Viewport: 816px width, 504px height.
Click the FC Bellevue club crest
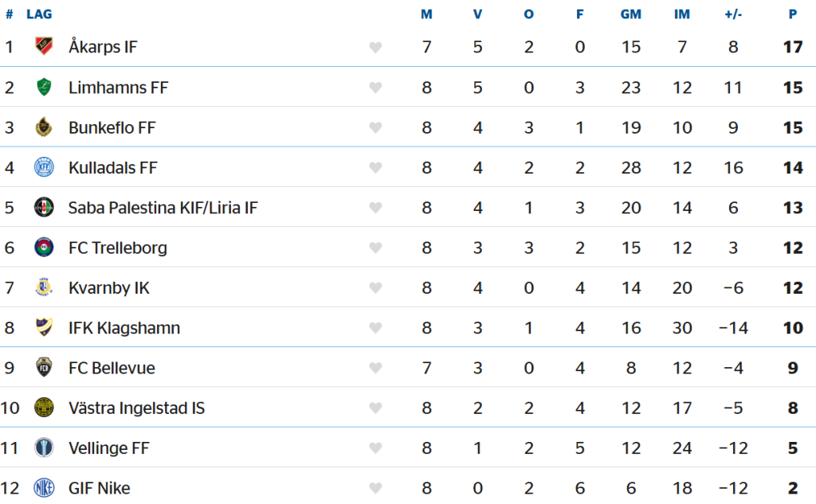coord(44,368)
